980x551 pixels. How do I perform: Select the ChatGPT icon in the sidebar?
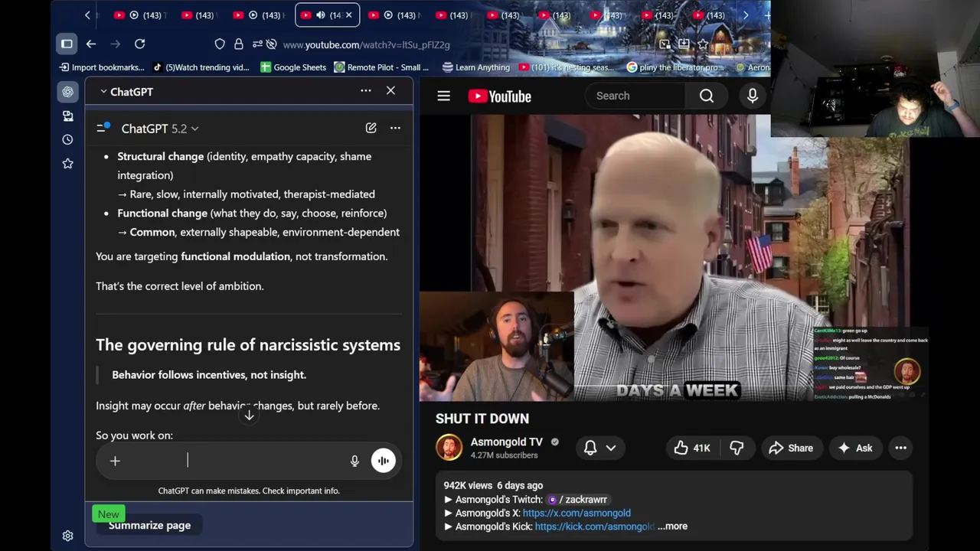[x=67, y=92]
